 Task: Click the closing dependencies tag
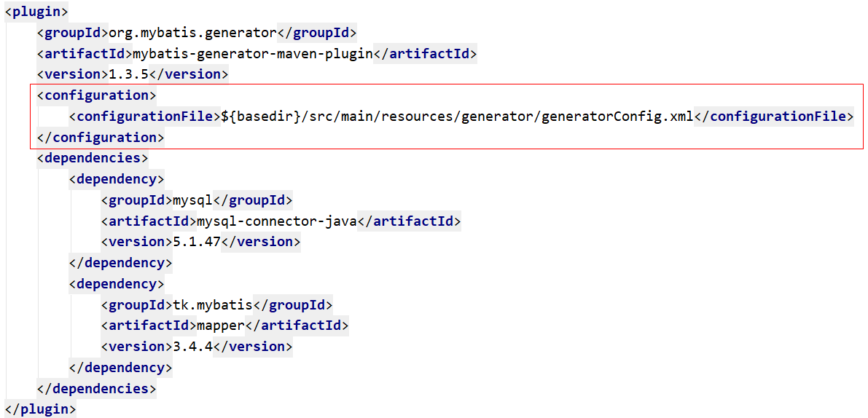pyautogui.click(x=97, y=389)
